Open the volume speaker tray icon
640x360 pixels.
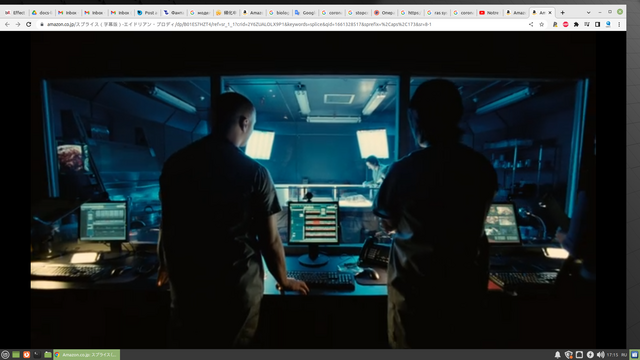click(x=601, y=355)
